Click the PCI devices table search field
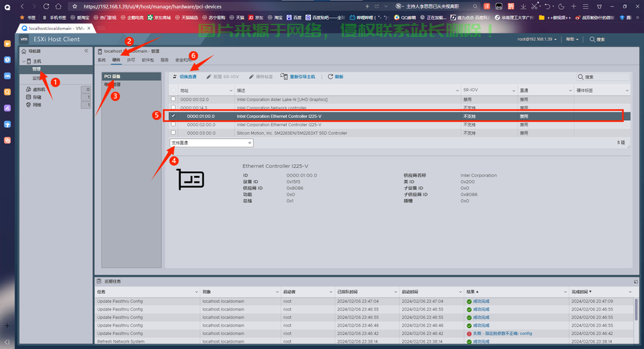This screenshot has width=644, height=349. pyautogui.click(x=603, y=77)
